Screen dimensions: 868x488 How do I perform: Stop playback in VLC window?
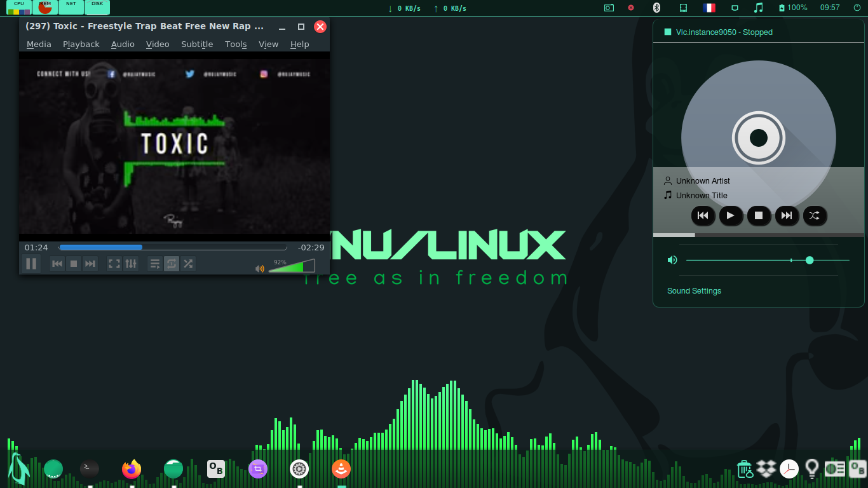[74, 264]
